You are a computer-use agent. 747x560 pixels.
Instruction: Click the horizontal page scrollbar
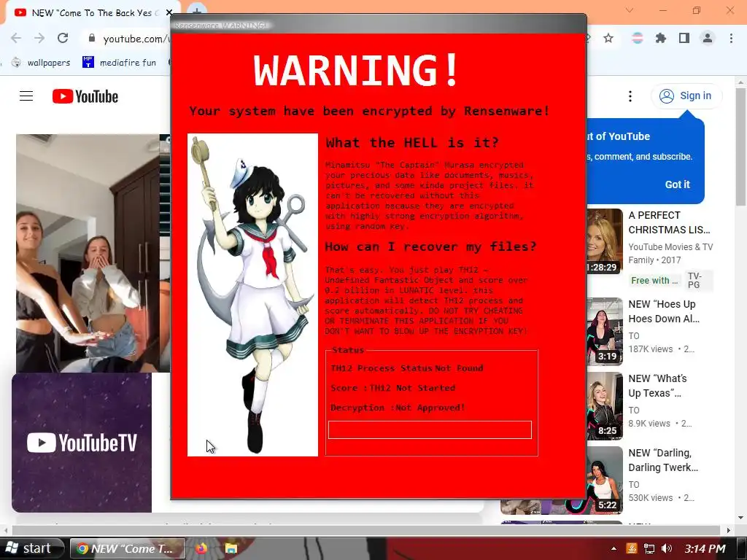(366, 530)
